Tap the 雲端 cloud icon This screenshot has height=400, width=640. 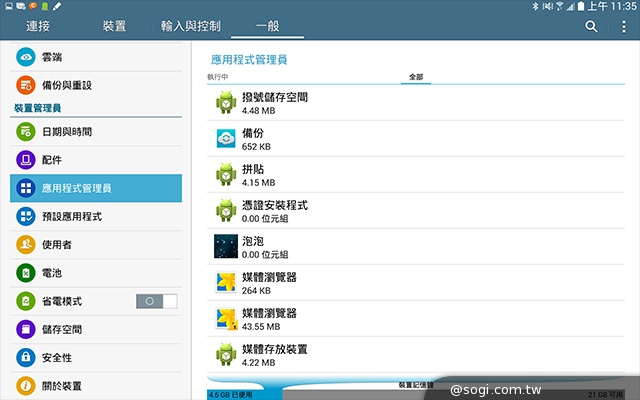click(26, 57)
